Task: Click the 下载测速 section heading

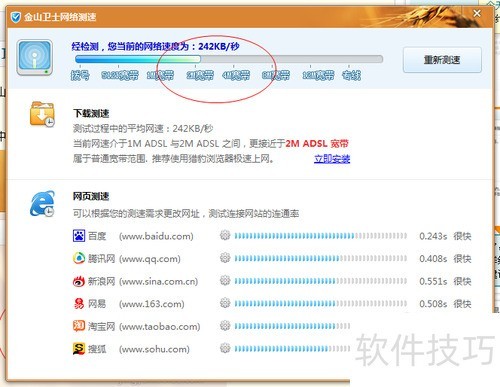Action: tap(91, 113)
